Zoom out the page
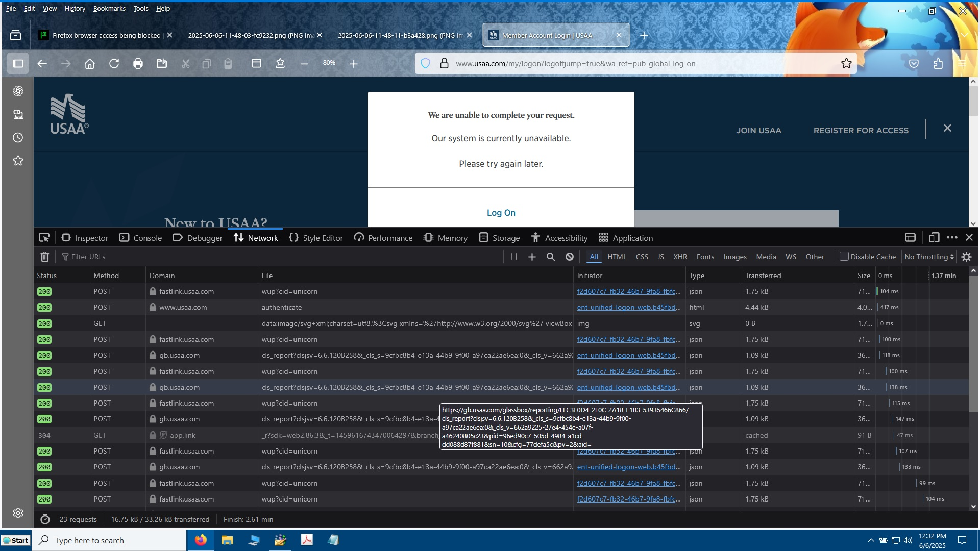The image size is (980, 551). 304,63
